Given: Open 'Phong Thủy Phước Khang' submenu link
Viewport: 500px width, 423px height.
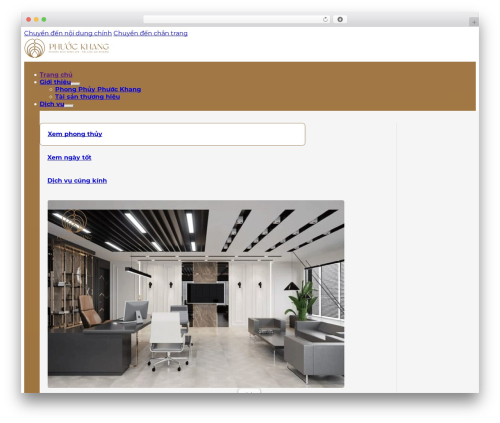Looking at the screenshot, I should tap(98, 89).
